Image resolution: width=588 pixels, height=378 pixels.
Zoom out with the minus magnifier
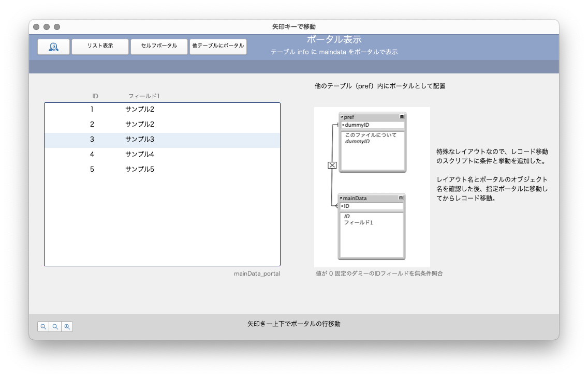coord(43,327)
